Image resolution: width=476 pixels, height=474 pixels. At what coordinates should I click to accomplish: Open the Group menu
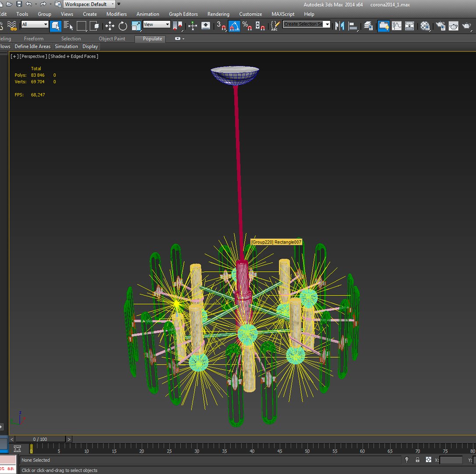coord(44,14)
